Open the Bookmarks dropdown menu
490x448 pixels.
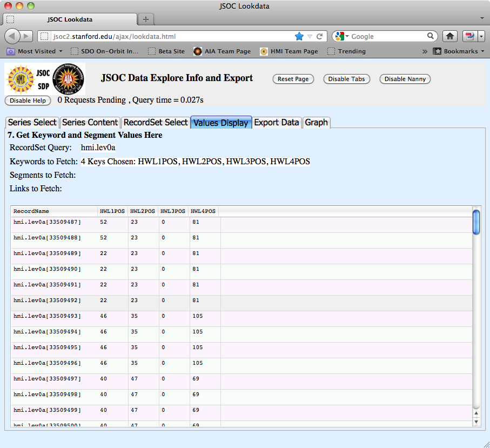click(x=459, y=51)
